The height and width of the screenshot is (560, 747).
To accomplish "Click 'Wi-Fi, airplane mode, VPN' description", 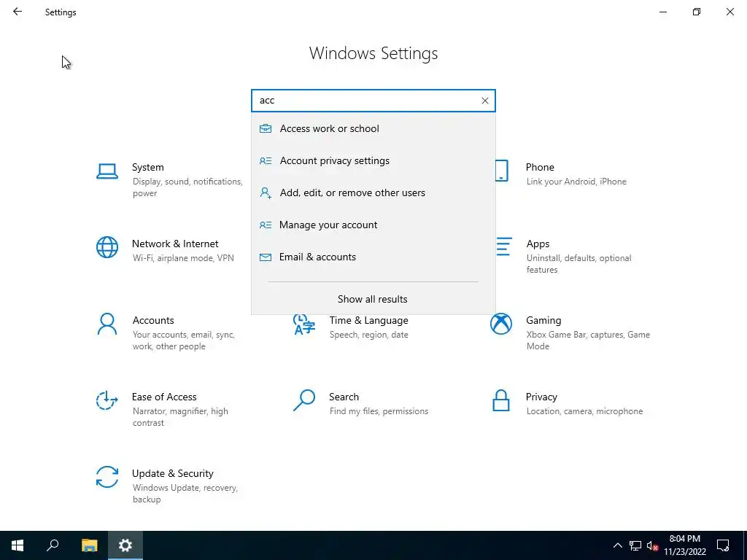I will click(x=183, y=258).
